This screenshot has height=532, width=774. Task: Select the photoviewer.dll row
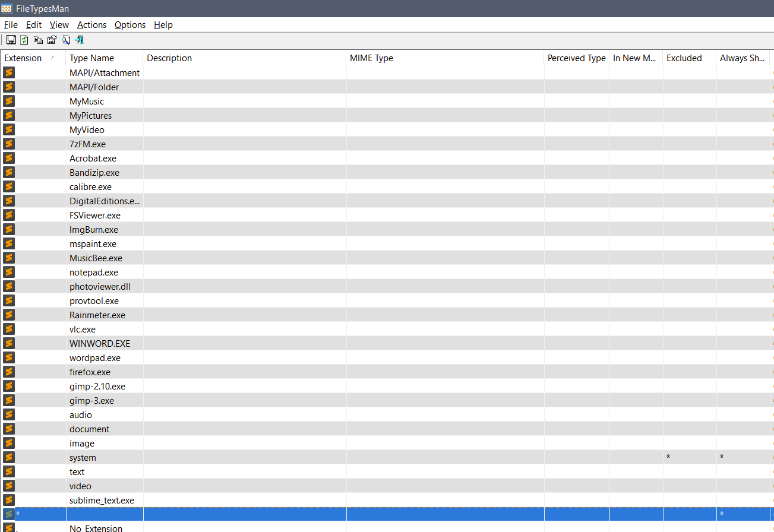tap(387, 286)
